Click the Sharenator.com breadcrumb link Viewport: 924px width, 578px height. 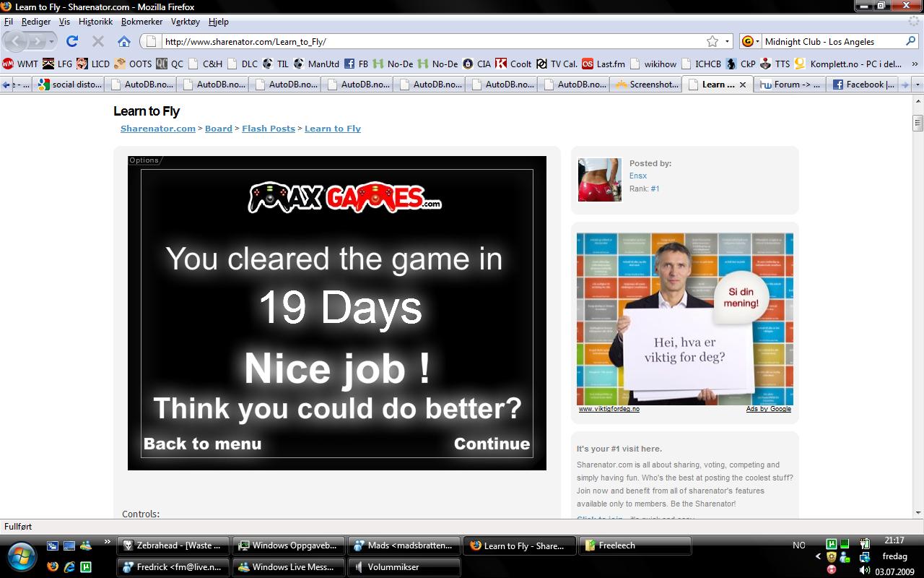coord(158,129)
